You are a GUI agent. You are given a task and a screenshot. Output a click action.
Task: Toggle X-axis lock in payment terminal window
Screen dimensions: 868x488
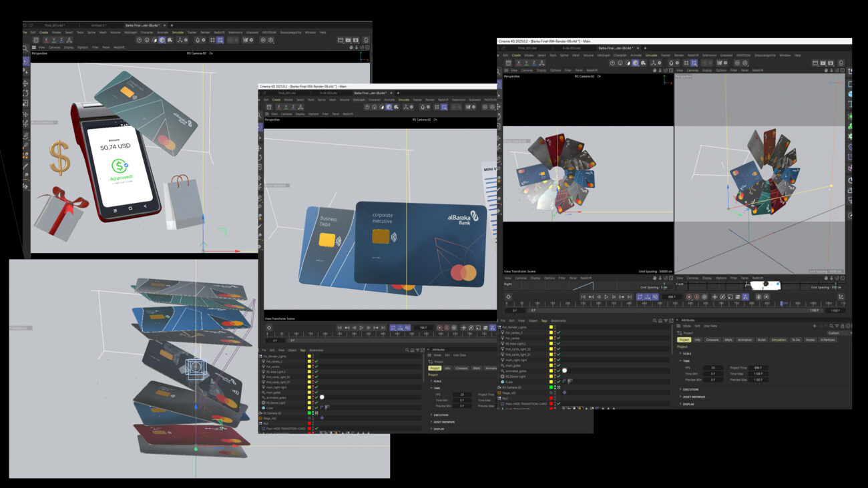click(x=45, y=40)
